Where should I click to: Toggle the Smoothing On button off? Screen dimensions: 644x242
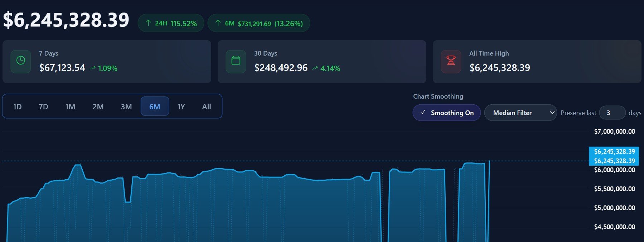click(x=446, y=113)
